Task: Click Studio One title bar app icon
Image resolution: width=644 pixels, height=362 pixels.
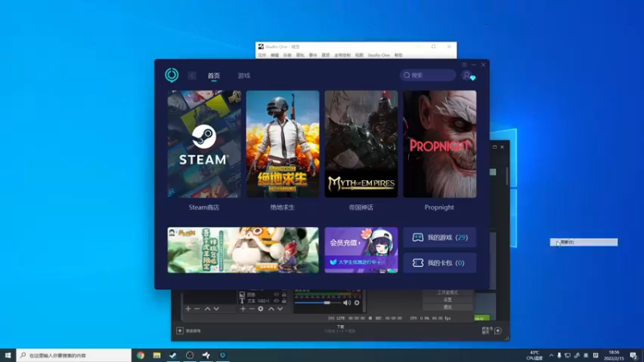Action: pyautogui.click(x=261, y=47)
